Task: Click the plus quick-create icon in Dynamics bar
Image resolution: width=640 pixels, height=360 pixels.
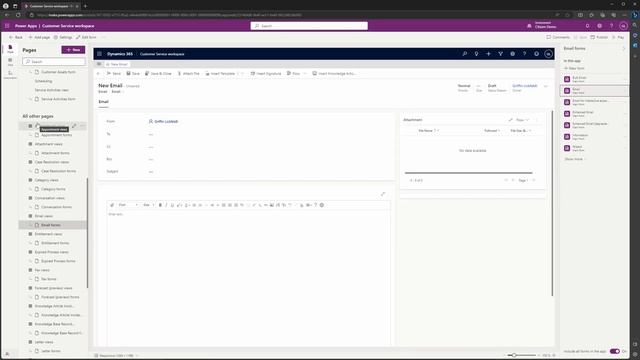Action: (x=488, y=54)
